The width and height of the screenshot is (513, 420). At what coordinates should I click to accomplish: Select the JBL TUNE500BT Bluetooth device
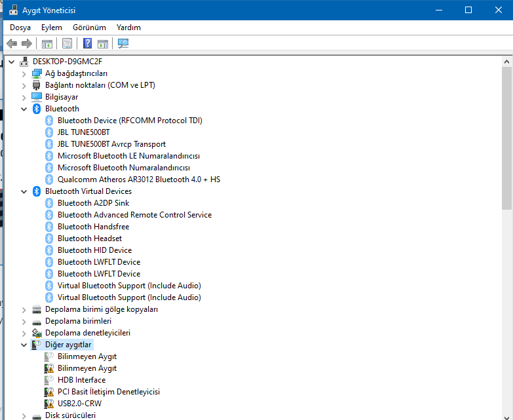[84, 132]
